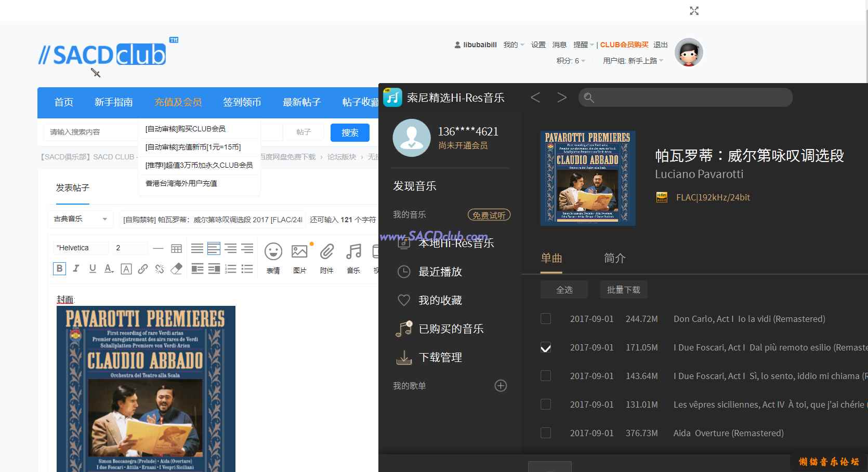Click the search magnifier in the music player

click(588, 97)
